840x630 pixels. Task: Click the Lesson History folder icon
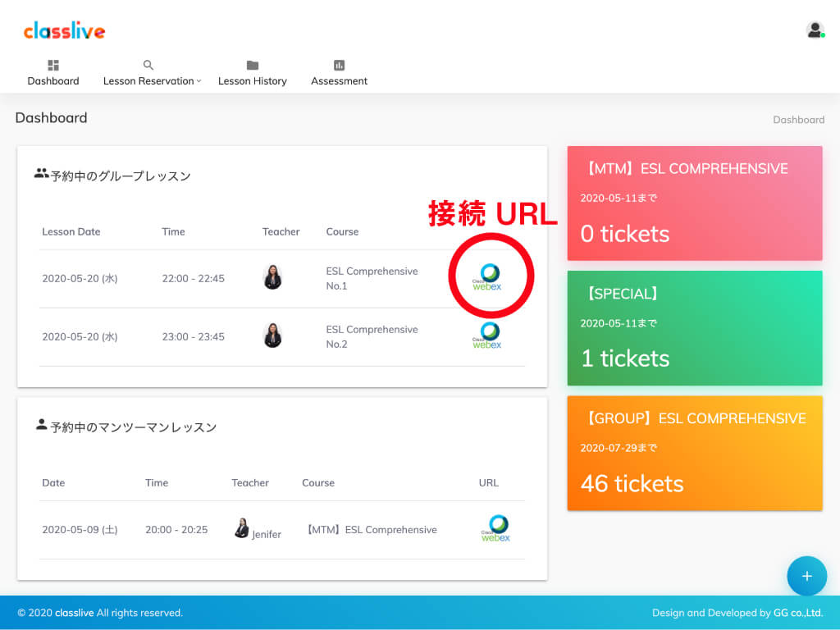(253, 66)
